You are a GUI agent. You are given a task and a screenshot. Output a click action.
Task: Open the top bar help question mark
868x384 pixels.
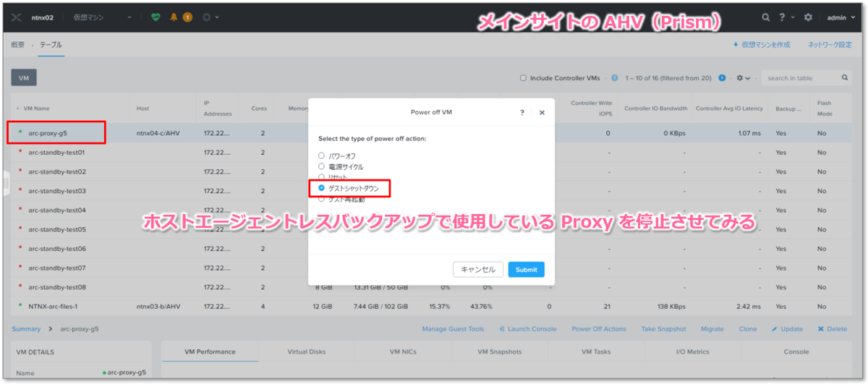pos(783,17)
